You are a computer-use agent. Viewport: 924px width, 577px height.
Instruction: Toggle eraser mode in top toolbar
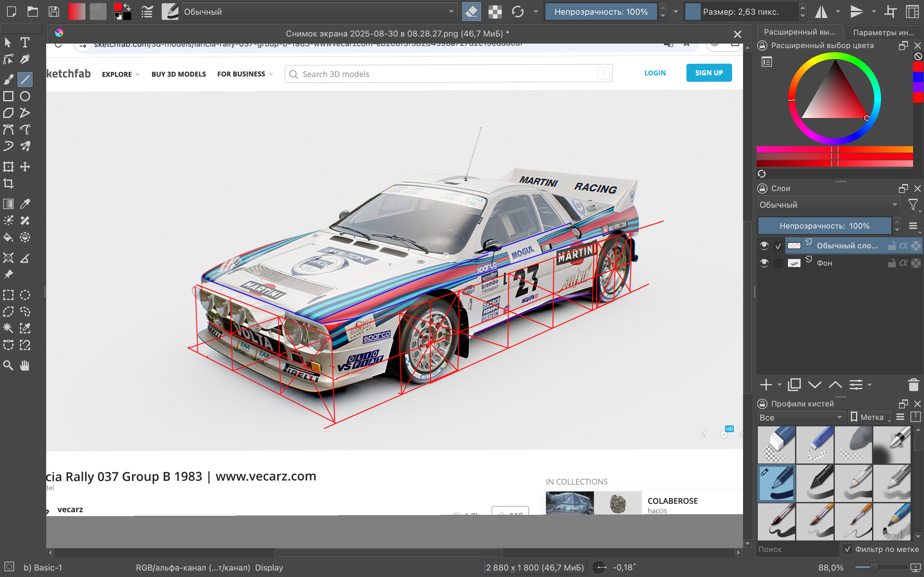471,12
